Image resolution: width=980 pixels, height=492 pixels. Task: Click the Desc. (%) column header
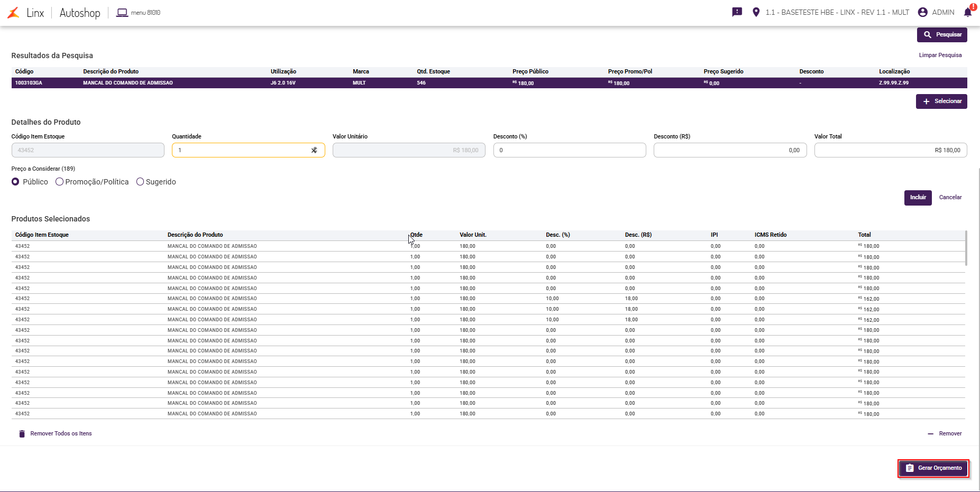pyautogui.click(x=558, y=235)
